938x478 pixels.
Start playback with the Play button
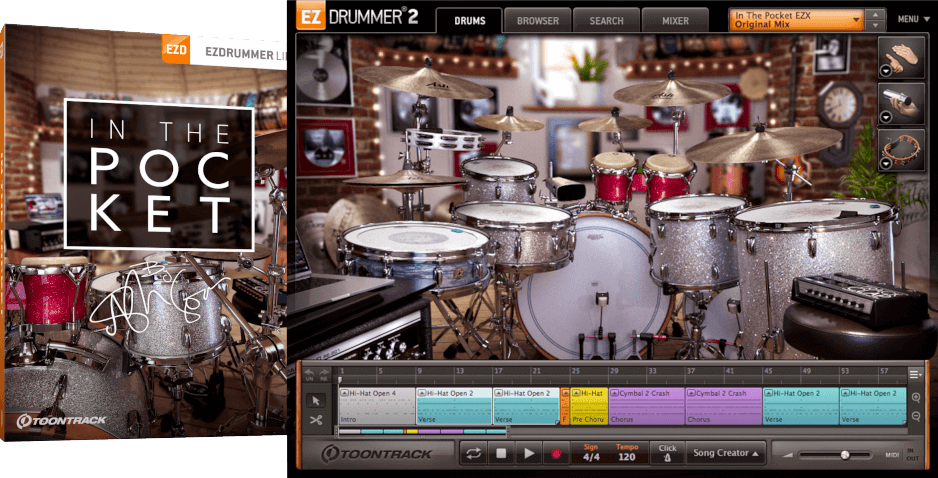pyautogui.click(x=528, y=453)
